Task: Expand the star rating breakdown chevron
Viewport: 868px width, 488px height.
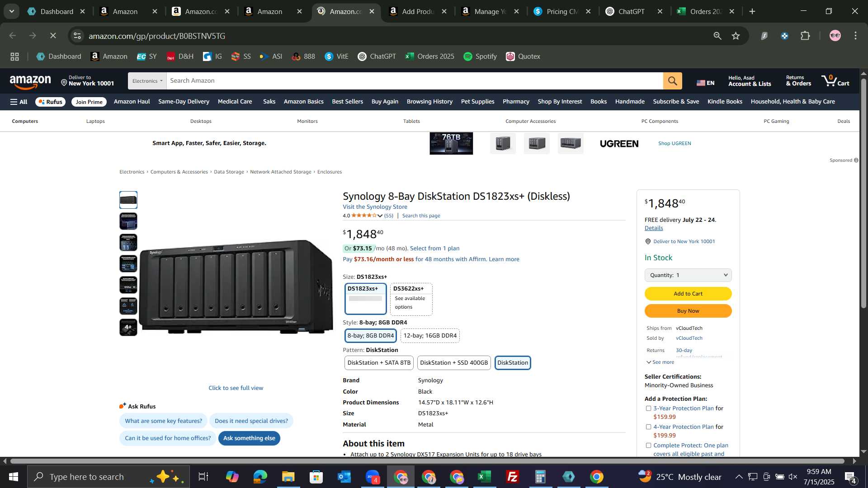Action: pos(380,216)
